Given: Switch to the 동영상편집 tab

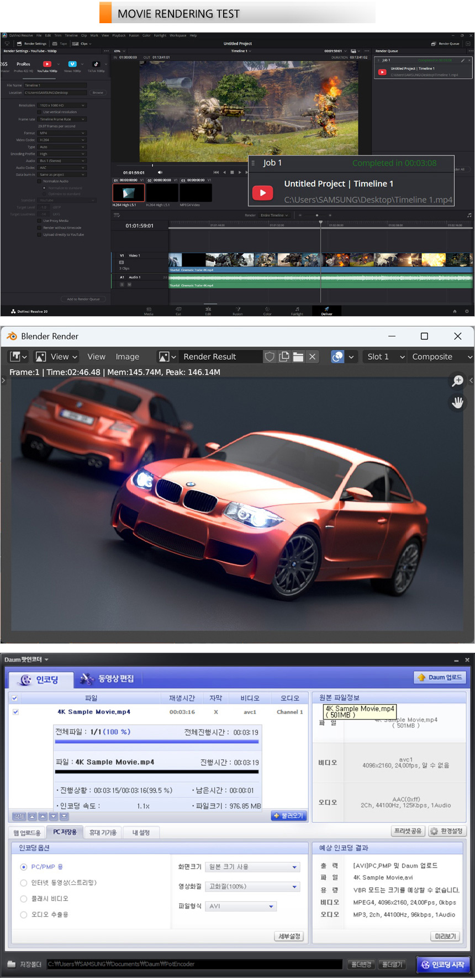Looking at the screenshot, I should 108,679.
